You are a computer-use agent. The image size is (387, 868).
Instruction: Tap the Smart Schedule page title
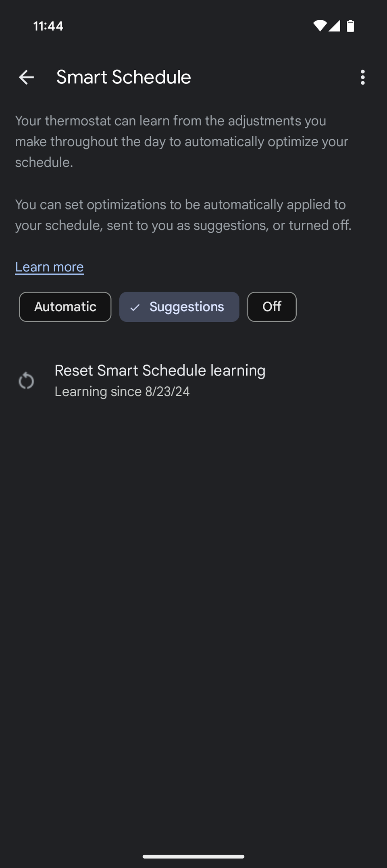[x=123, y=77]
